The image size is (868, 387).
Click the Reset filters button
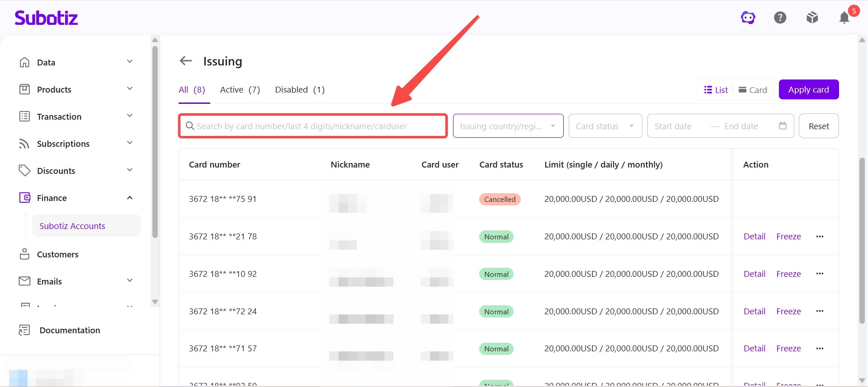tap(819, 126)
